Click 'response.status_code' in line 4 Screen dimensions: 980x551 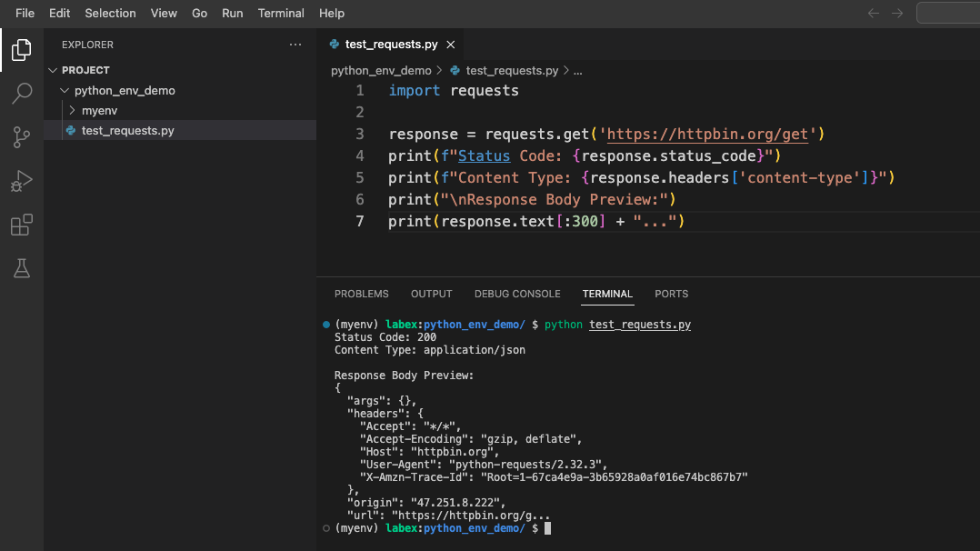pyautogui.click(x=668, y=156)
